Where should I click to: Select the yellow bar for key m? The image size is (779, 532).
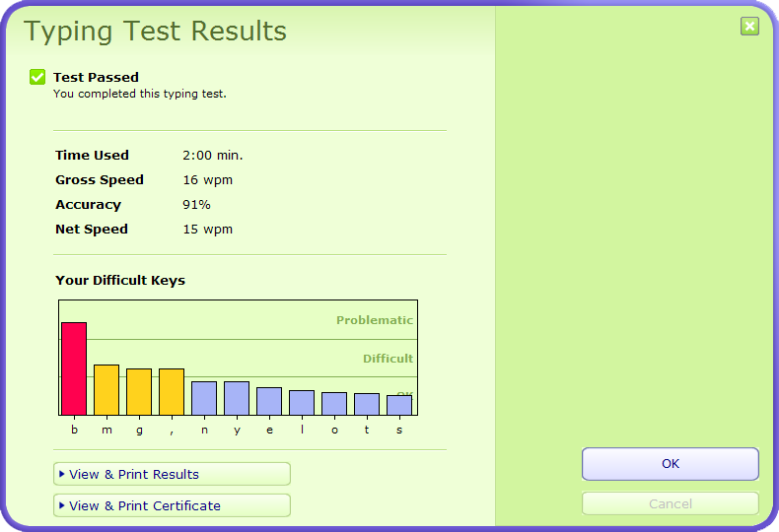click(106, 390)
